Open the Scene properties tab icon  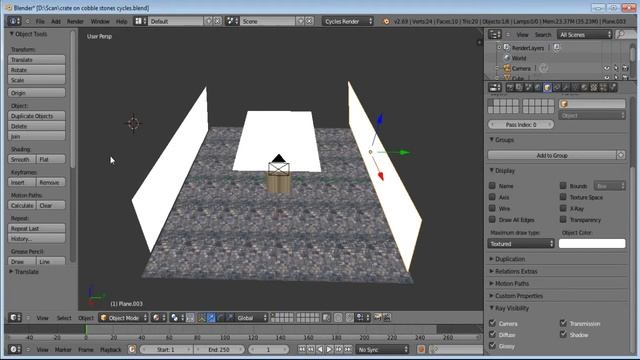click(x=528, y=87)
